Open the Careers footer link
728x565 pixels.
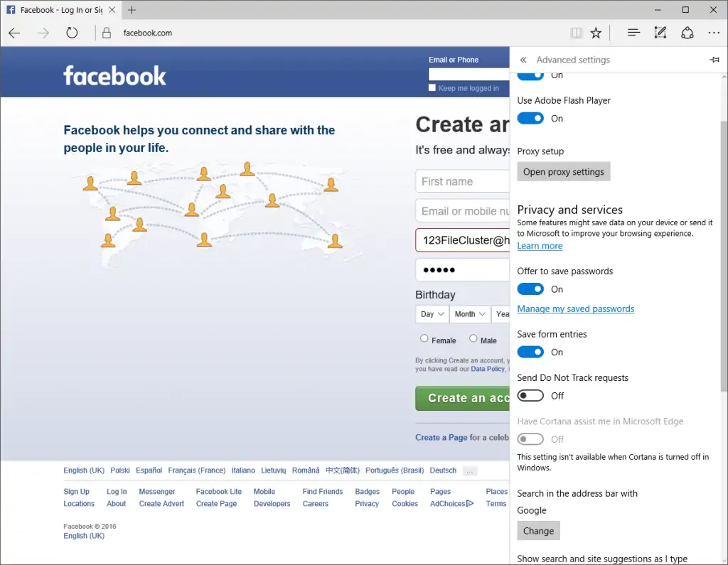pos(315,503)
